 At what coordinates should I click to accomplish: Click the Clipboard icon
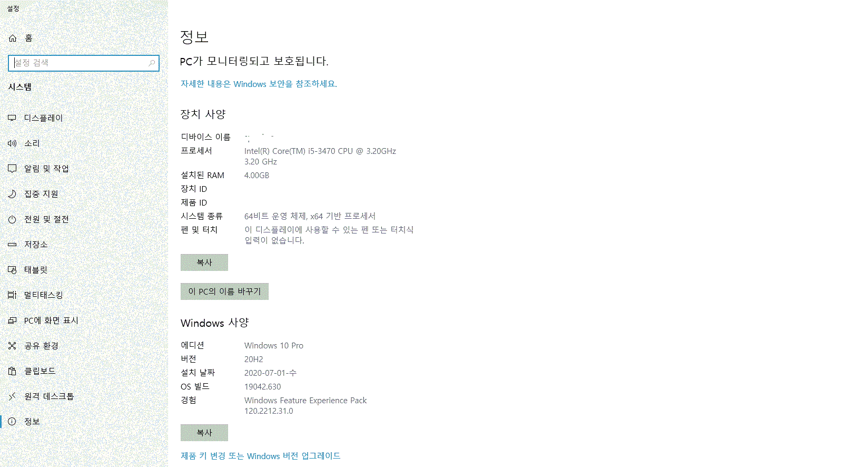(x=12, y=371)
